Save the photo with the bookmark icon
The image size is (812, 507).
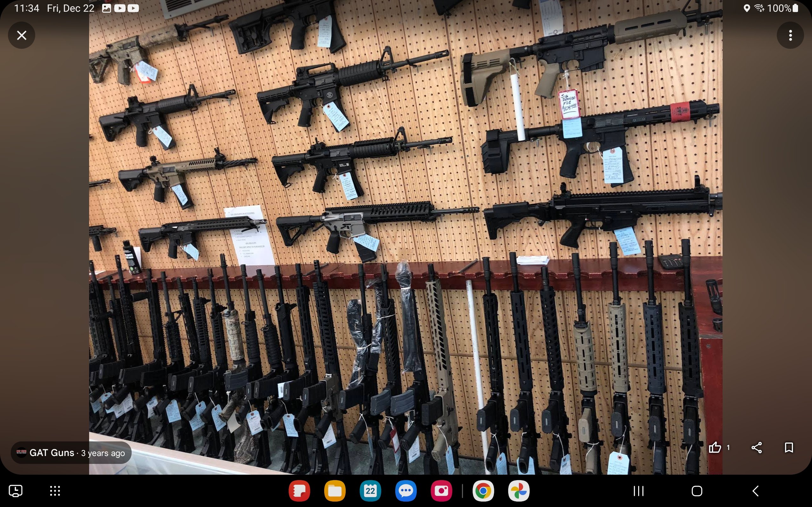[789, 447]
